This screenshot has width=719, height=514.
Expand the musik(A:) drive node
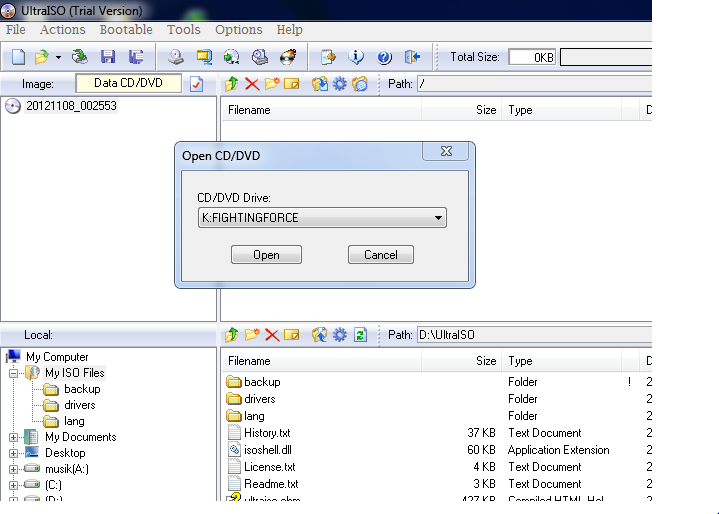pyautogui.click(x=13, y=470)
